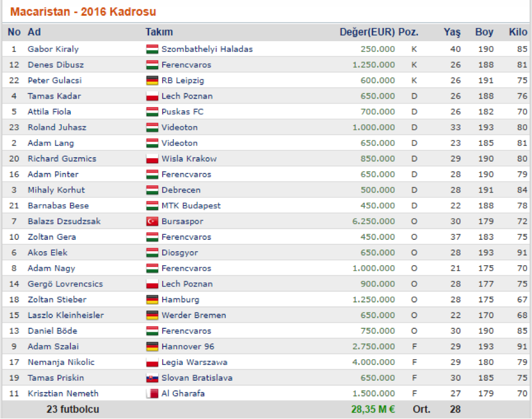Click the Hungarian flag in Denes Dibusz's row

tap(152, 65)
